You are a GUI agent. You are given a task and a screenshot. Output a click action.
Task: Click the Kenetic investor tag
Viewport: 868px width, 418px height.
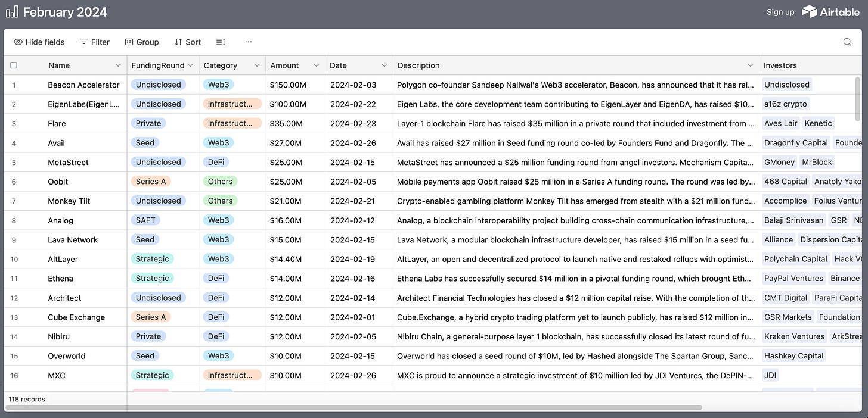coord(819,123)
